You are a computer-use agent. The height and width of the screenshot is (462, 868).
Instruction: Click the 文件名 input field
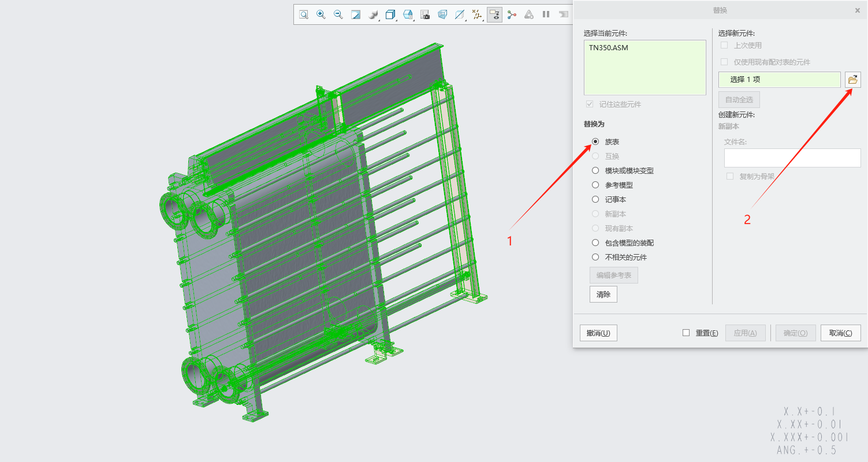(792, 158)
